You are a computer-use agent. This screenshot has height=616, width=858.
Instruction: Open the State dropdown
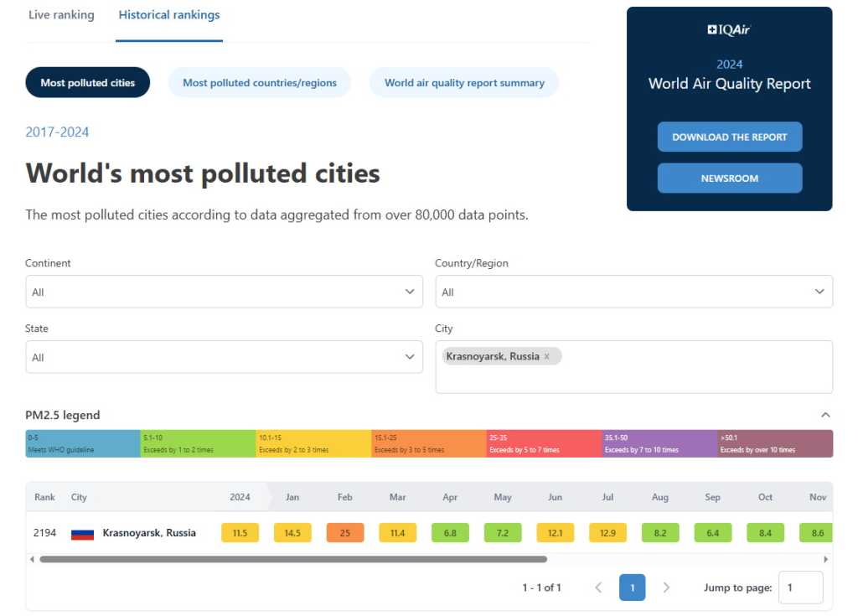pos(224,357)
